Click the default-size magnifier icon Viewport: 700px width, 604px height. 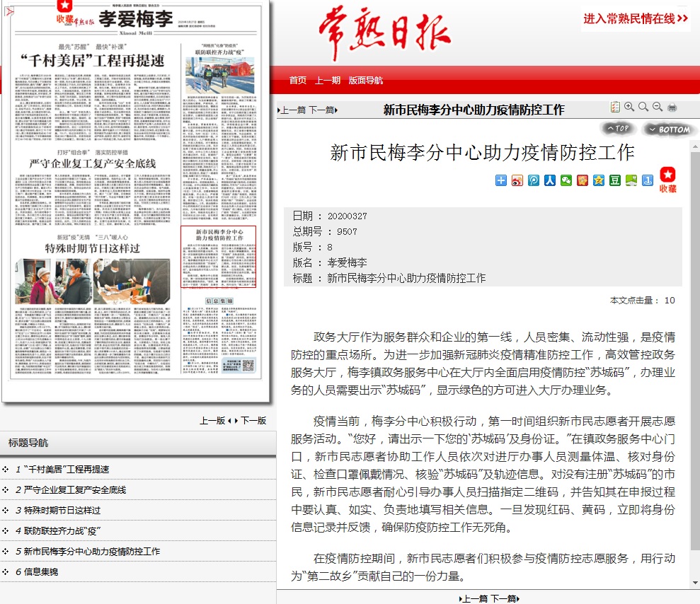point(643,107)
